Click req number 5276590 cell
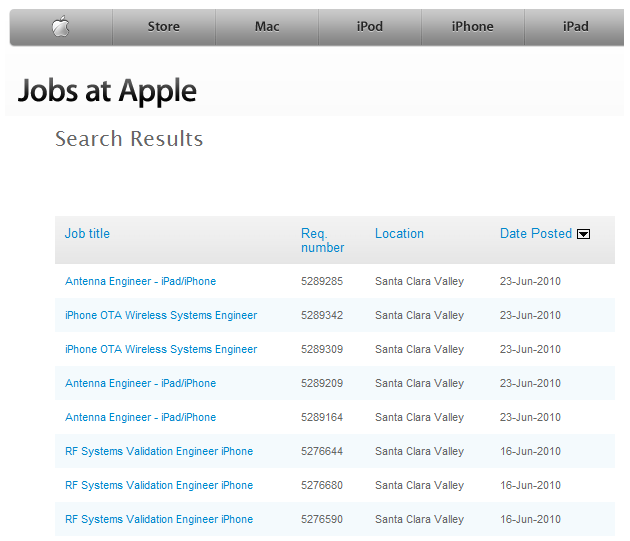 point(322,519)
